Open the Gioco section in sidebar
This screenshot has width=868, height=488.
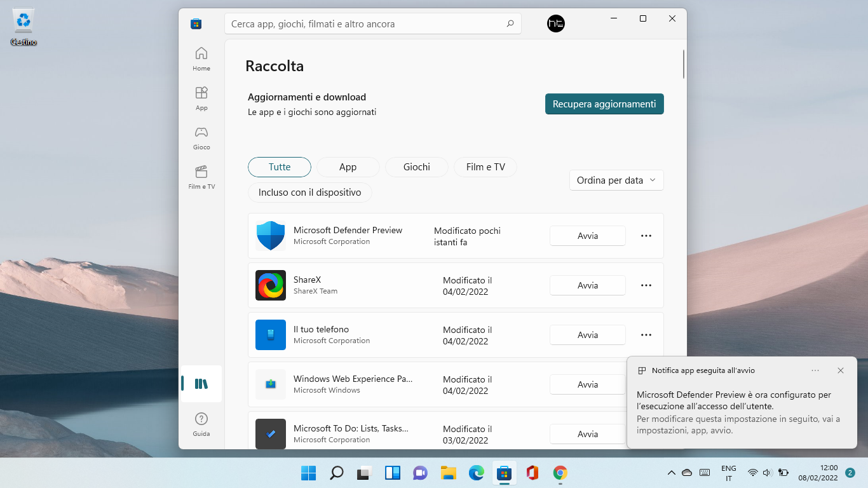201,137
